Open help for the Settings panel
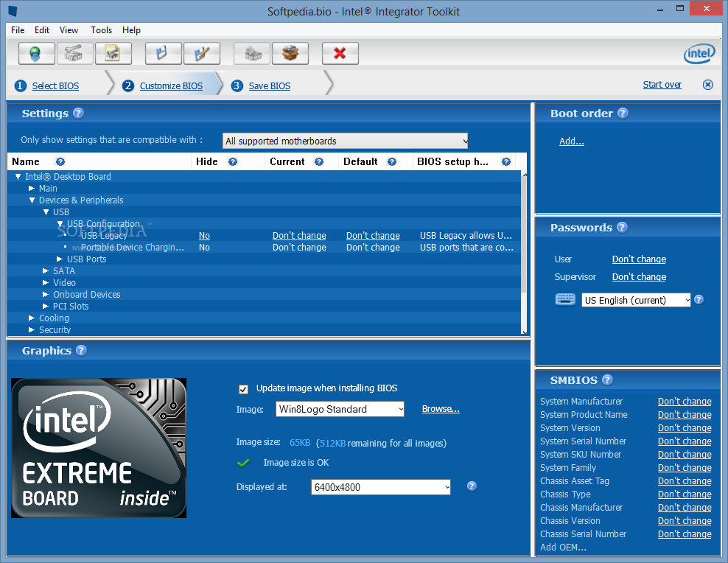Screen dimensions: 728x563 coord(78,113)
